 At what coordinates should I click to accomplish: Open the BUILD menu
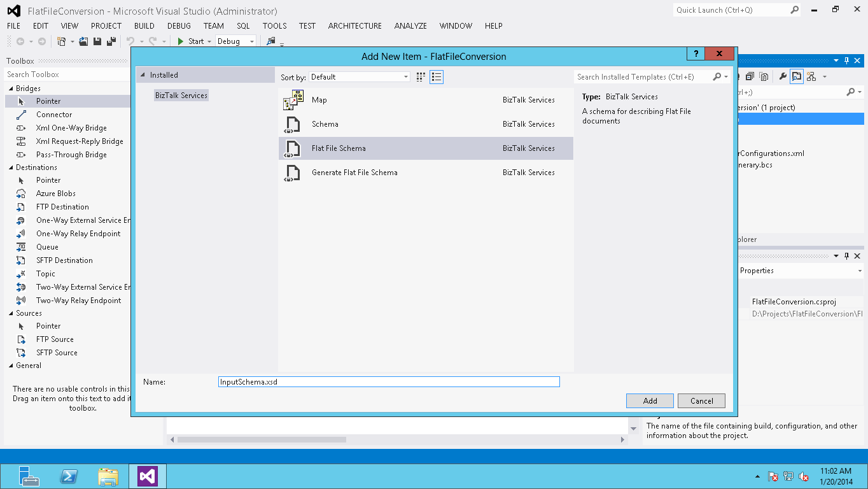point(144,26)
